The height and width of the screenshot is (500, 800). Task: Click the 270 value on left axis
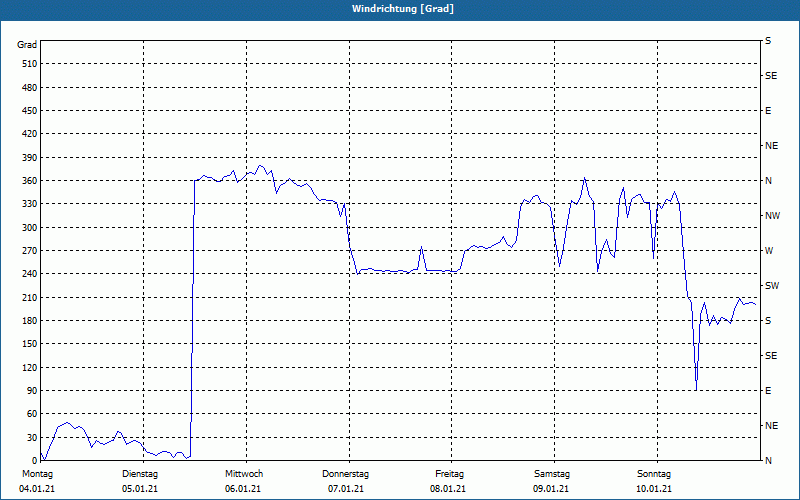tap(30, 251)
